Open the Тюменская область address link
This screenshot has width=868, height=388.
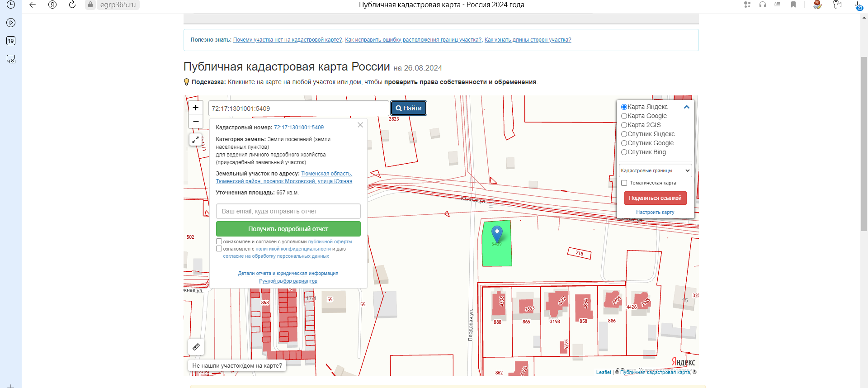click(284, 177)
